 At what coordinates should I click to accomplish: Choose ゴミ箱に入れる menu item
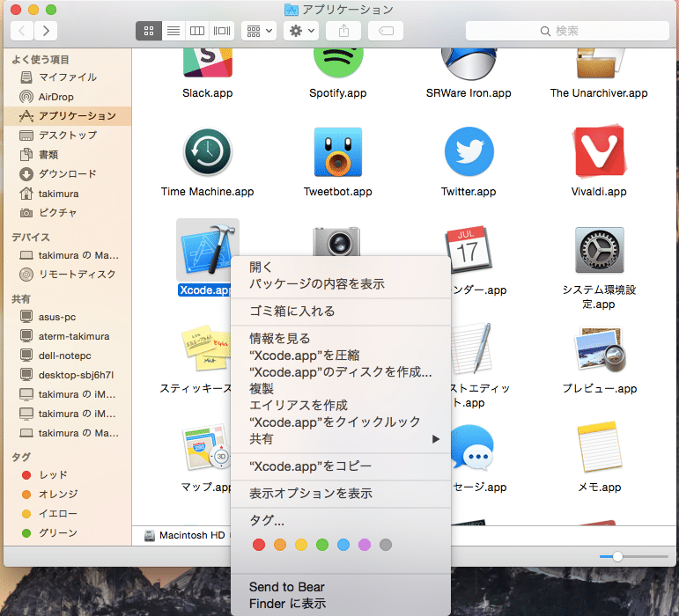coord(341,311)
